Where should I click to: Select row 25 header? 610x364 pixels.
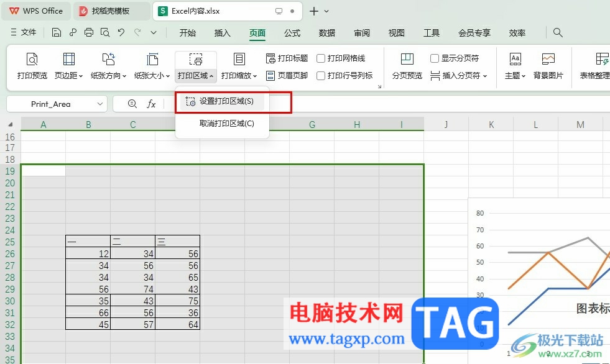tap(10, 242)
